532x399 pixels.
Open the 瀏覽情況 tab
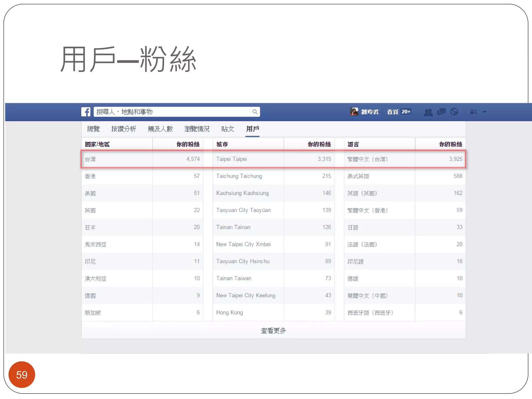click(x=197, y=129)
